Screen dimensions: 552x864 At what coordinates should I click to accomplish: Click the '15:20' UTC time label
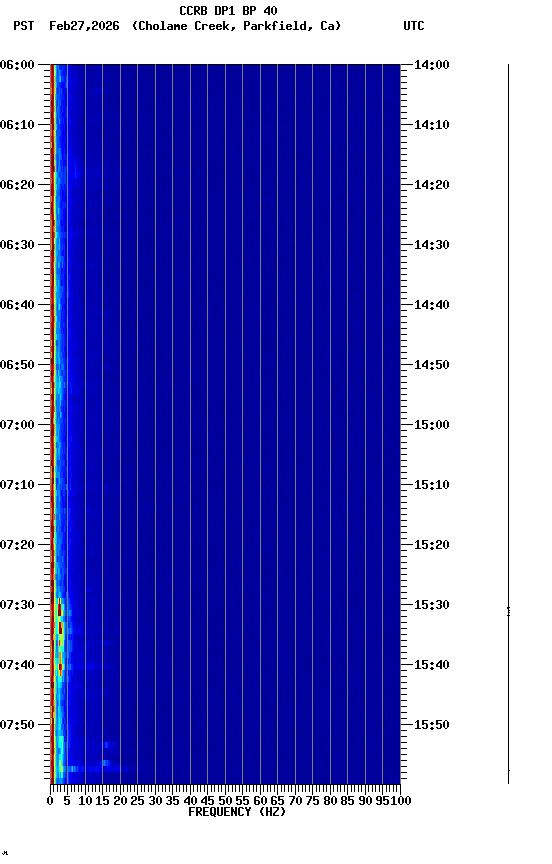point(432,546)
